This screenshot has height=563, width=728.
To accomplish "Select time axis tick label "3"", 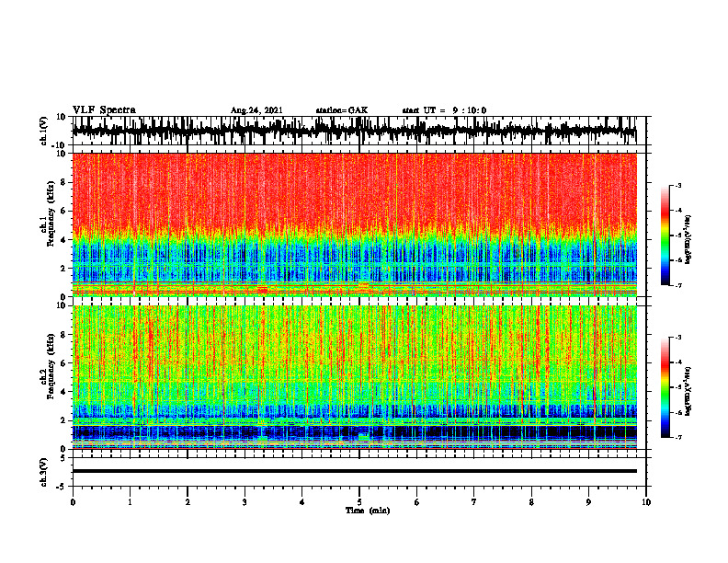I will pyautogui.click(x=245, y=502).
